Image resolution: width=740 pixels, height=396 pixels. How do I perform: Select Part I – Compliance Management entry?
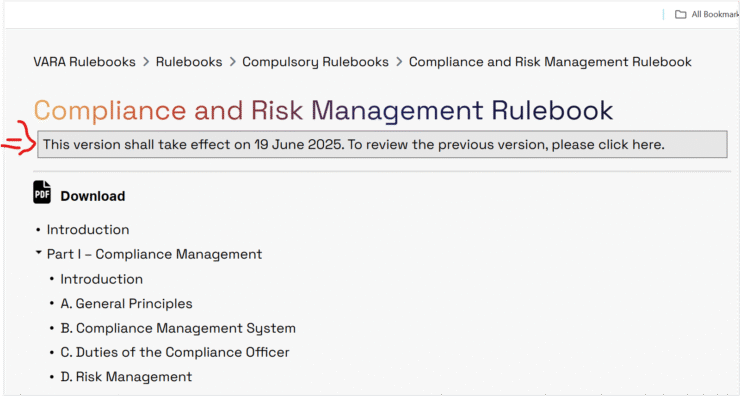coord(154,254)
